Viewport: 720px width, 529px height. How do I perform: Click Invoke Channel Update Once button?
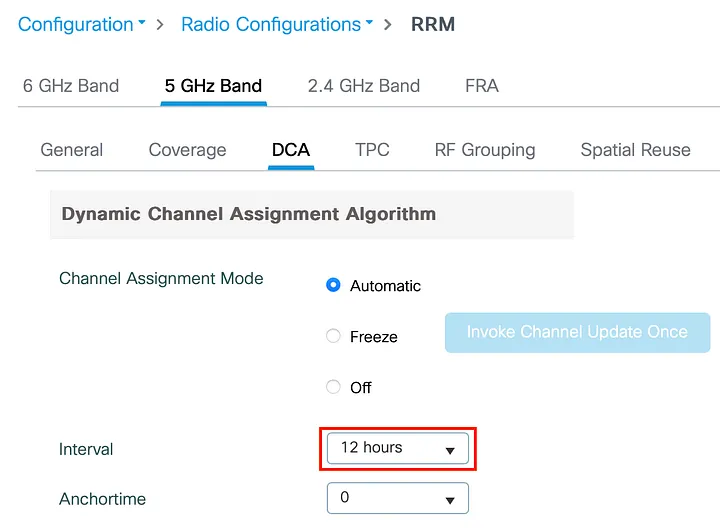tap(577, 332)
